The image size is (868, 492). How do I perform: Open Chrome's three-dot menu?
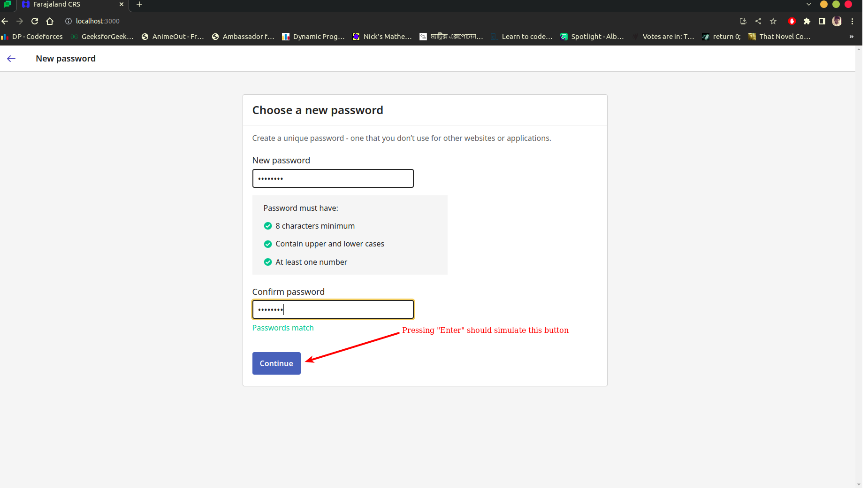pos(852,21)
